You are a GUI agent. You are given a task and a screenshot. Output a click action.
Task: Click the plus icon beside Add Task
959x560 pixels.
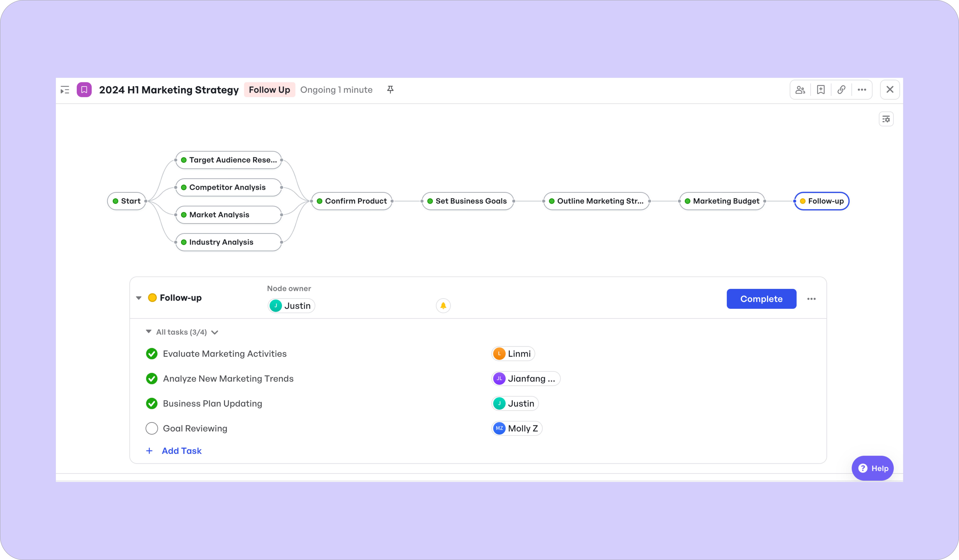[149, 451]
